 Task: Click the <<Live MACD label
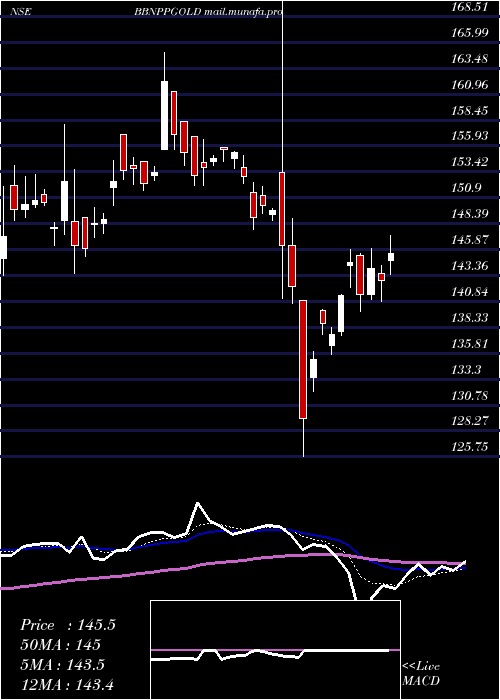click(x=421, y=673)
